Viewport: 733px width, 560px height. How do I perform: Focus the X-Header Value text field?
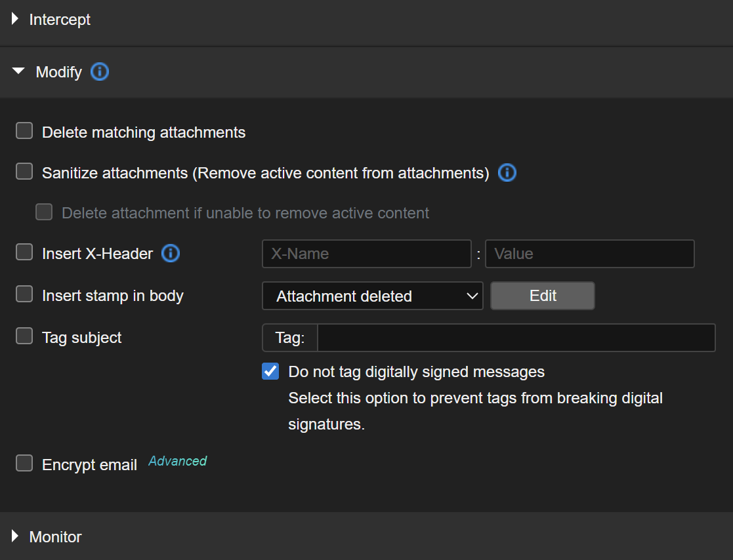coord(589,254)
